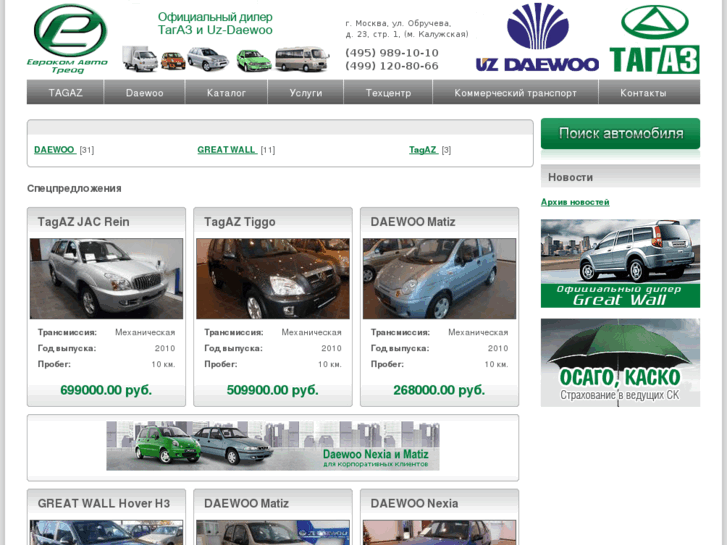
Task: Open the TAGAZ menu item
Action: coord(65,92)
